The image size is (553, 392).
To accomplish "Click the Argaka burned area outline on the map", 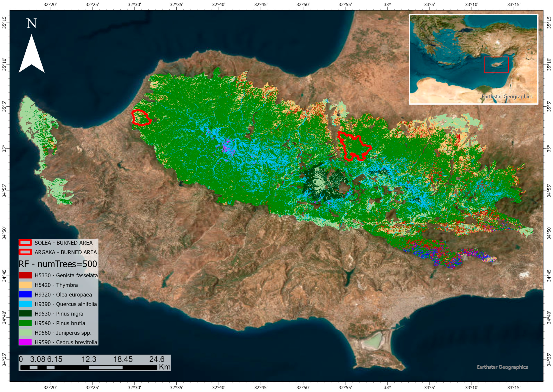I will [142, 118].
